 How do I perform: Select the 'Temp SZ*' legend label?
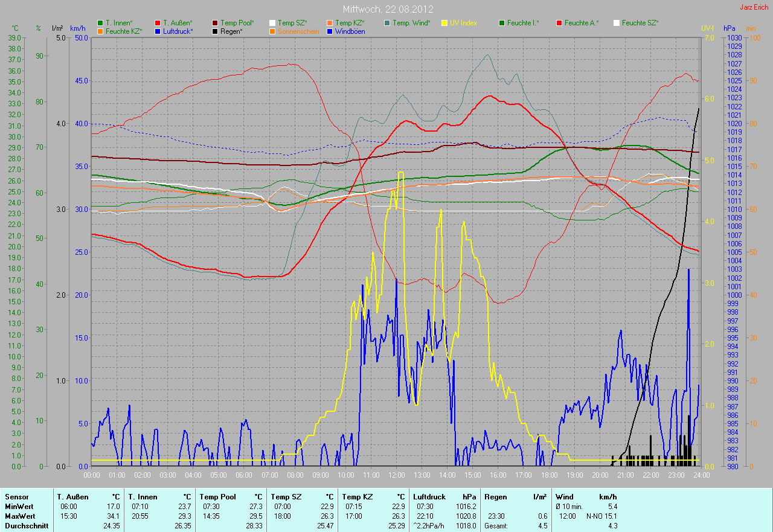(292, 23)
